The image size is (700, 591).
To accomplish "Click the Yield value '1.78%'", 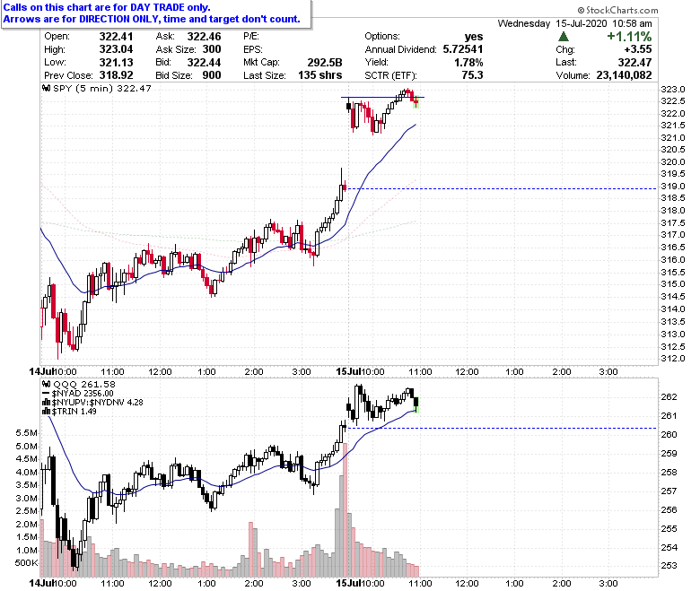I will (468, 63).
